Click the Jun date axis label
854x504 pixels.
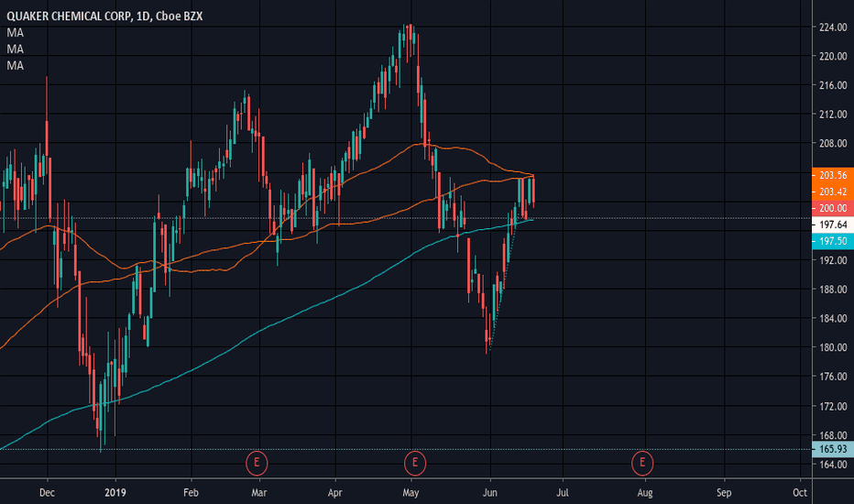[489, 493]
